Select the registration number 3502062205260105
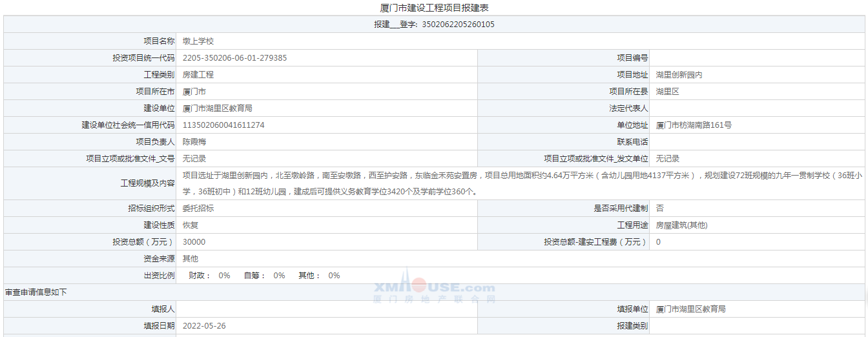 458,25
